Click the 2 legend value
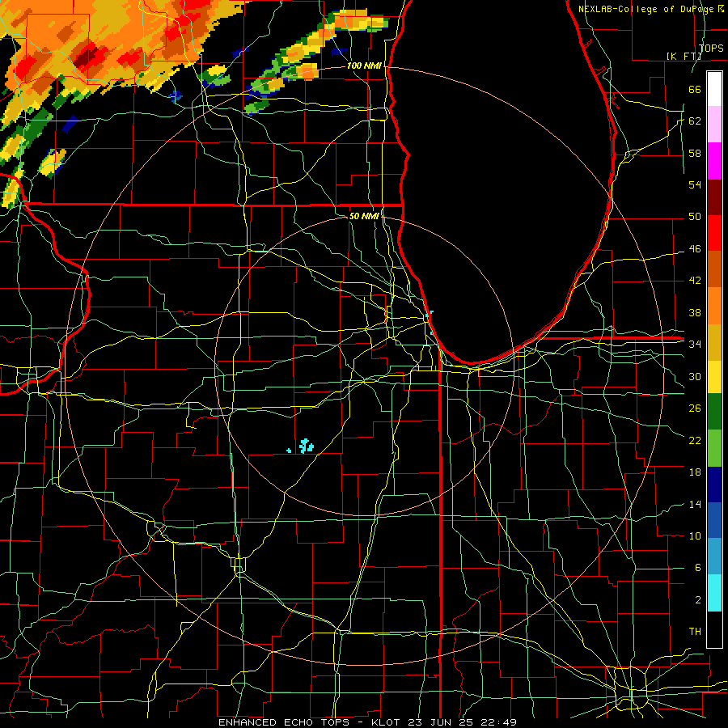This screenshot has width=728, height=728. click(x=697, y=600)
